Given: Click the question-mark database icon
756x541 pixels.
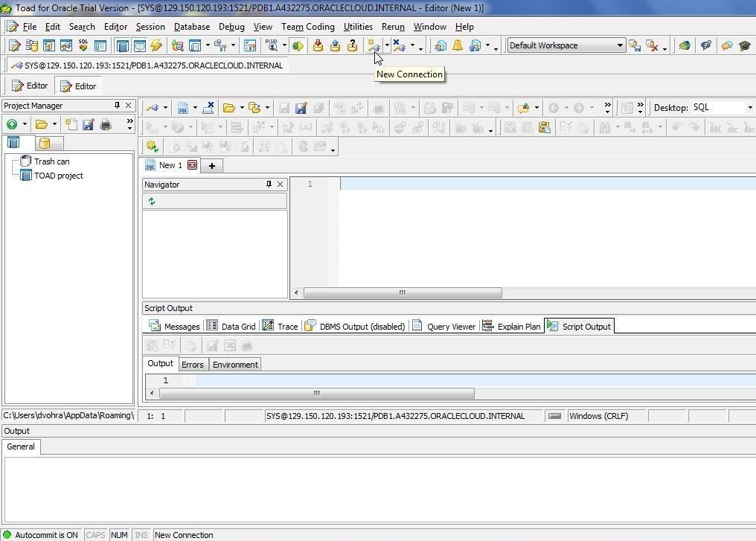Looking at the screenshot, I should click(353, 46).
